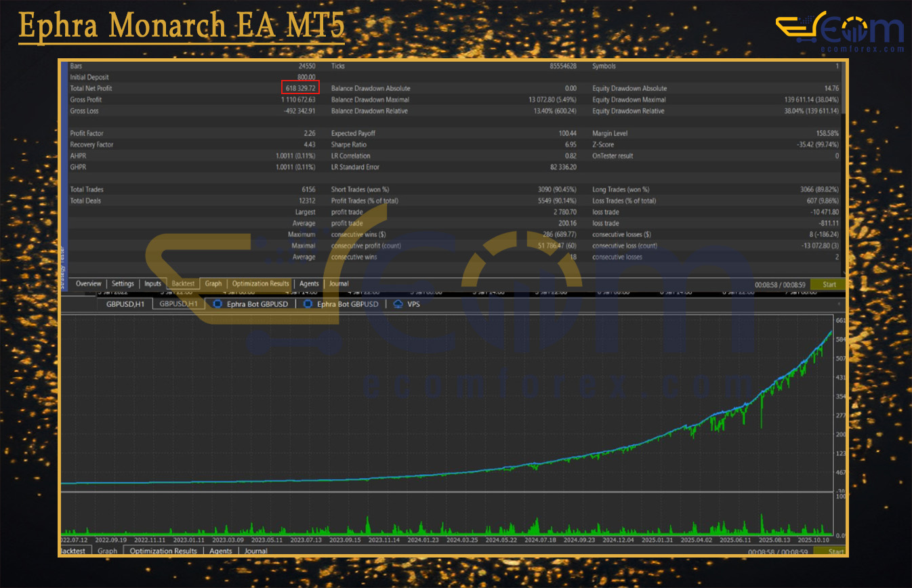Open the Graph tab above the chart
The height and width of the screenshot is (588, 912).
pos(213,284)
